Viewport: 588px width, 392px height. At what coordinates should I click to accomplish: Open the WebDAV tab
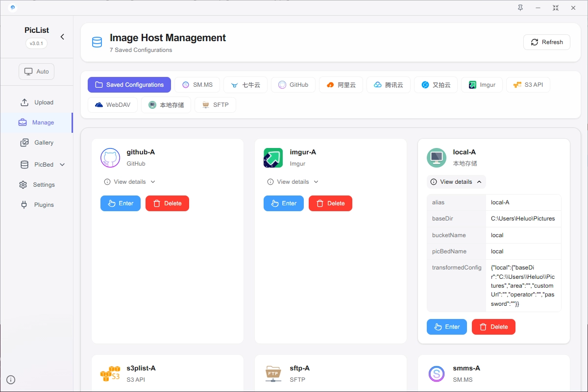tap(113, 105)
